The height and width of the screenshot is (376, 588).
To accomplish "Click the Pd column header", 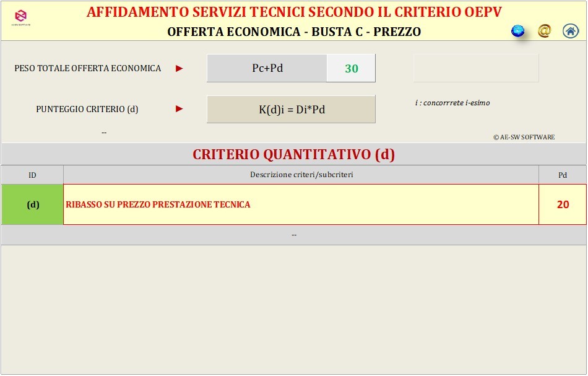I will tap(562, 175).
